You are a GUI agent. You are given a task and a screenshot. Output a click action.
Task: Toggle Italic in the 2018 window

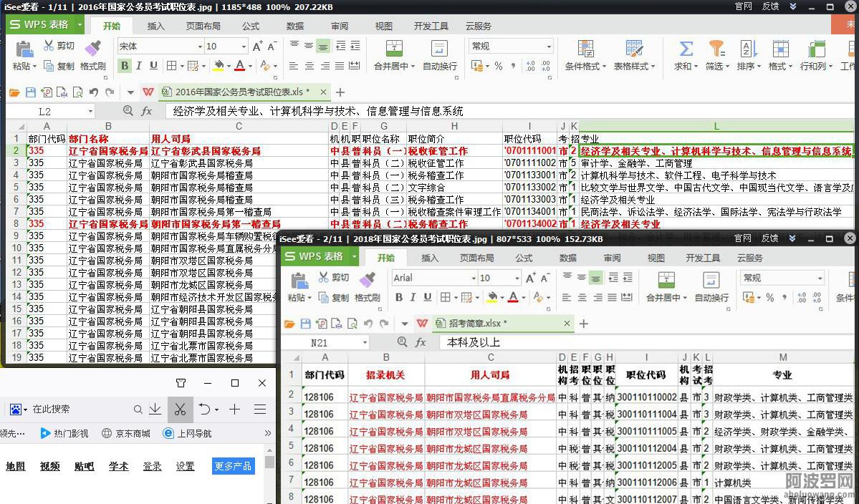click(413, 298)
